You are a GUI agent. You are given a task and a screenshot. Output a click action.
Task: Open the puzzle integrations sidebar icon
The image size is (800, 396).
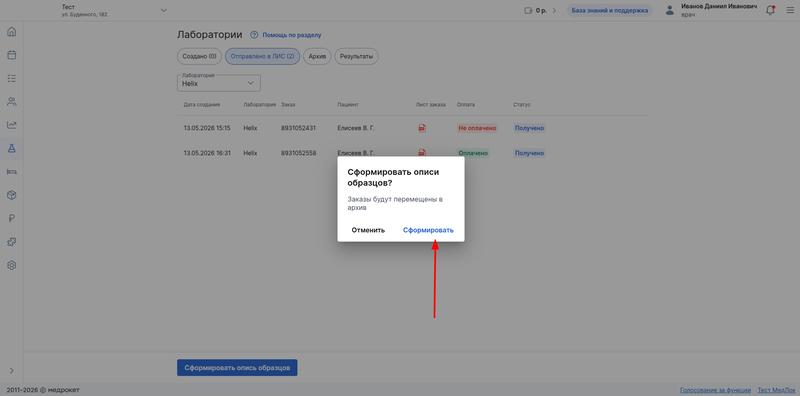tap(12, 242)
